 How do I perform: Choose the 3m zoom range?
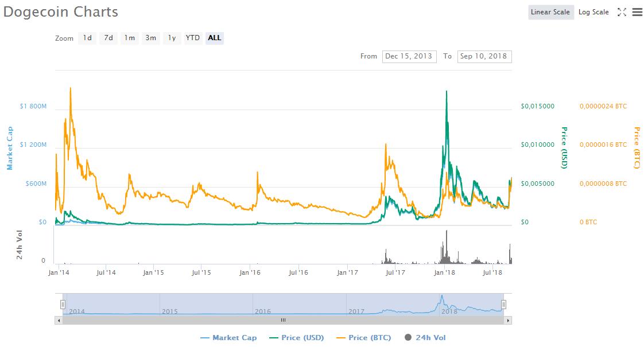click(x=150, y=38)
